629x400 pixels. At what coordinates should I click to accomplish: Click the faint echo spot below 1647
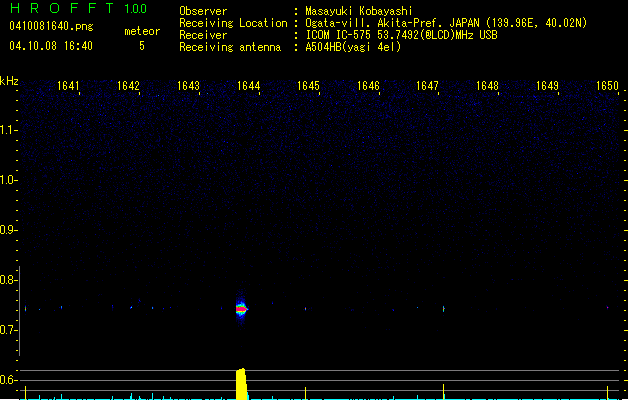click(443, 309)
